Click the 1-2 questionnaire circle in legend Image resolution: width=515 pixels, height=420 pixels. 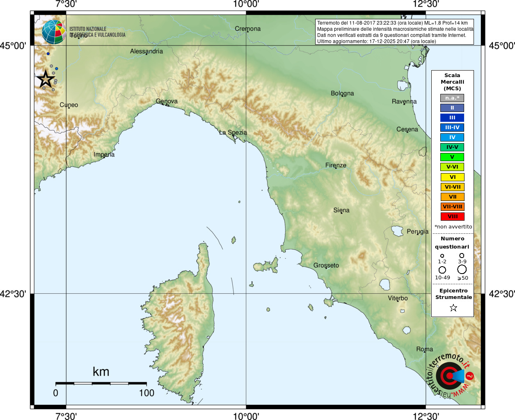(x=442, y=256)
